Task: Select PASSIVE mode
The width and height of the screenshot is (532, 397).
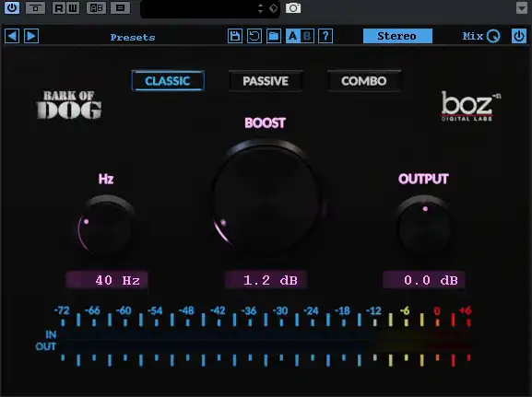Action: click(266, 81)
